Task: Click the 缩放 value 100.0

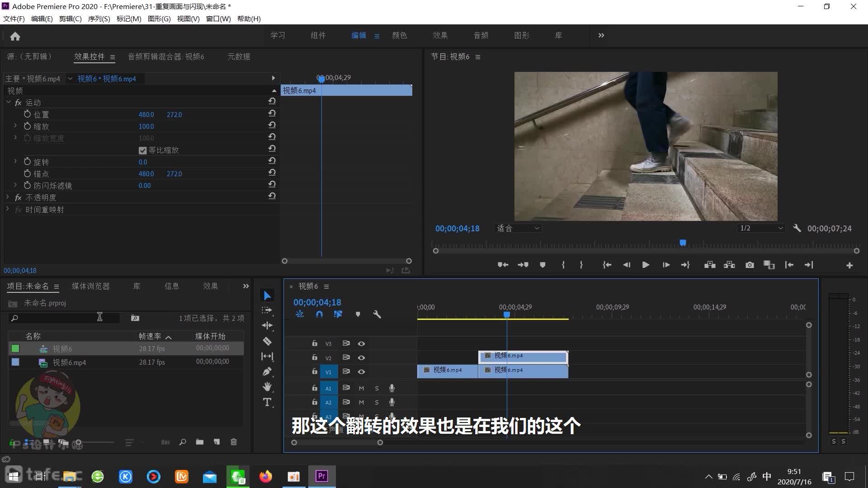Action: point(146,127)
